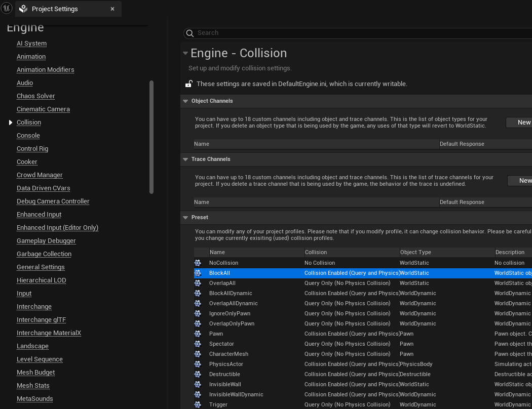Open Interchange glTF settings
Viewport: 532px width, 409px height.
tap(42, 320)
